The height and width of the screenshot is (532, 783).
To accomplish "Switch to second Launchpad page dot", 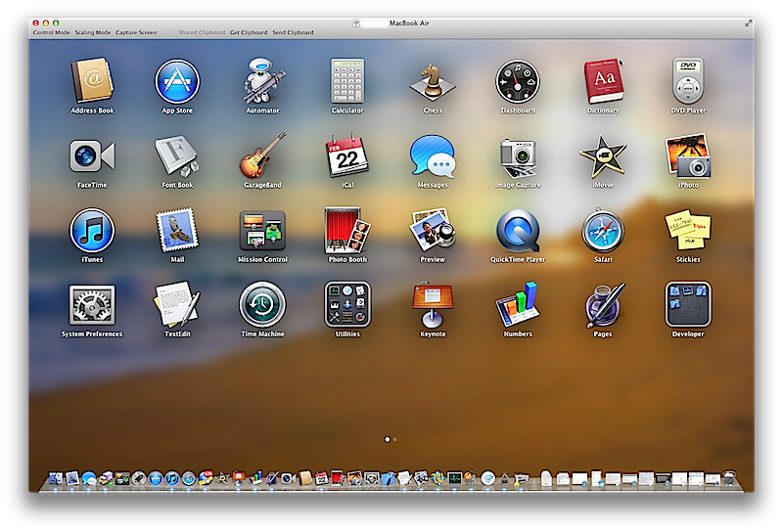I will click(395, 440).
